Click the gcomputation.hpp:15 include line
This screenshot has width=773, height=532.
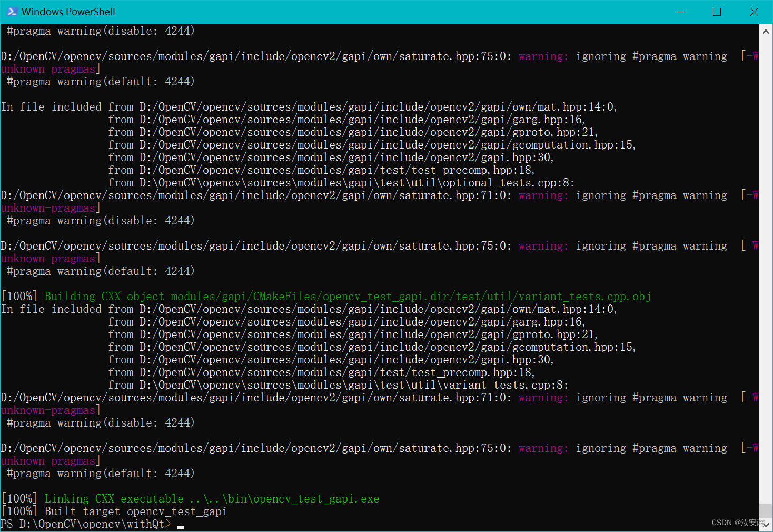coord(369,347)
